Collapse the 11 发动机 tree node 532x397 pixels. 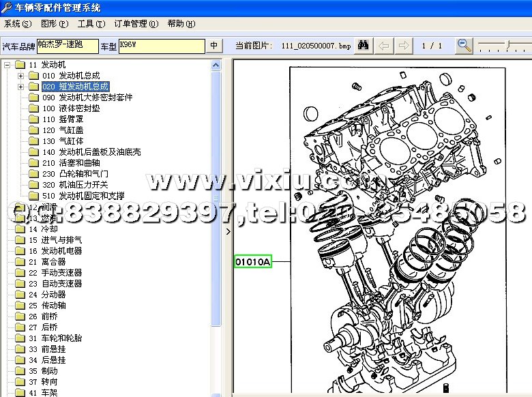point(7,65)
